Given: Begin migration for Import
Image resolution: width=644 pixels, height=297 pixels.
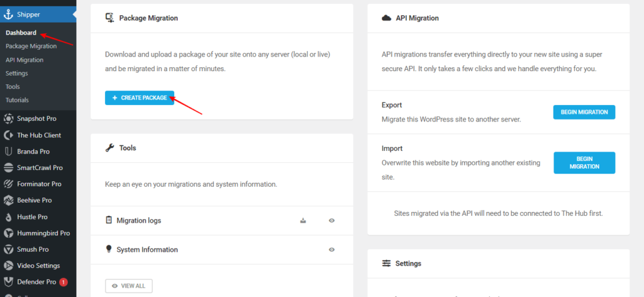Looking at the screenshot, I should [584, 163].
